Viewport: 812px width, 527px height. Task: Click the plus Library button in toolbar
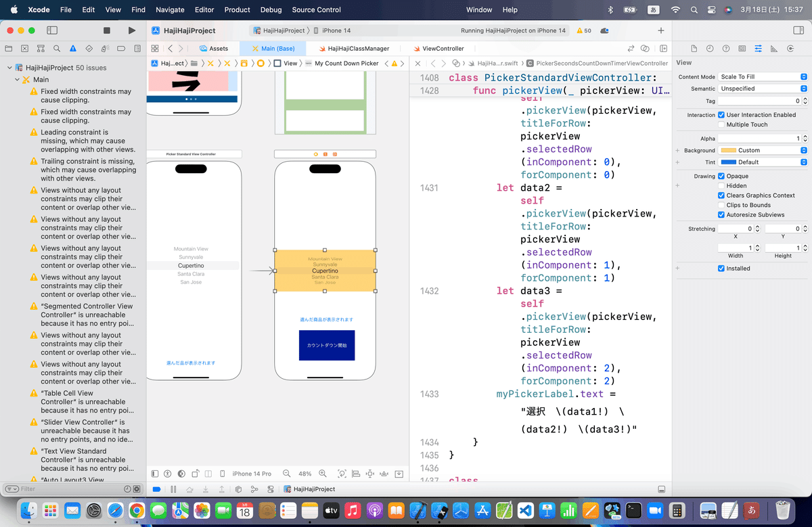pos(661,30)
